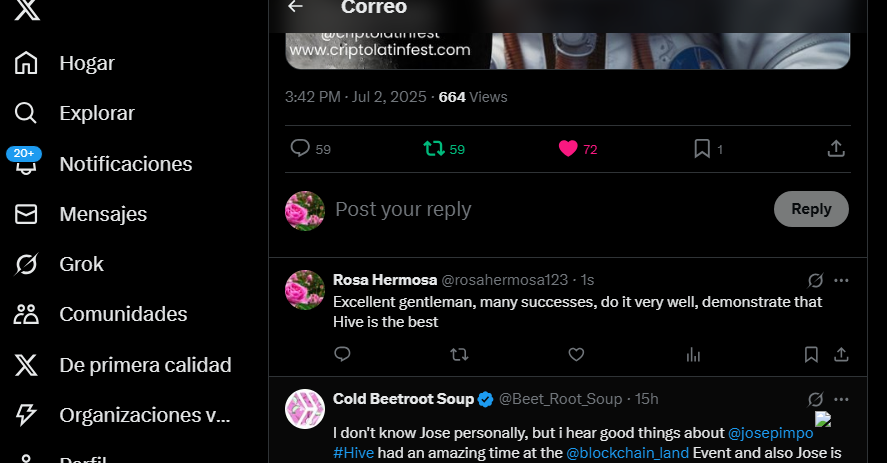Click the pink heart like icon on the main post
Viewport: 887px width, 463px height.
point(568,149)
